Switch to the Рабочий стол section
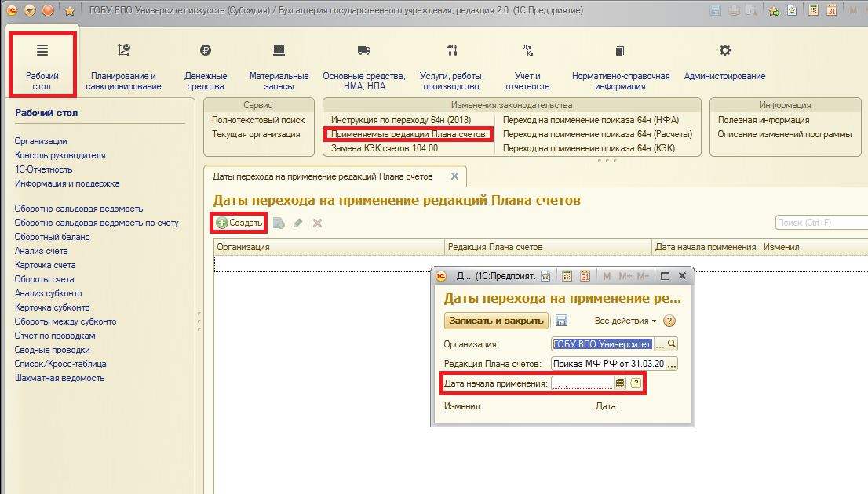This screenshot has width=868, height=494. click(x=42, y=61)
